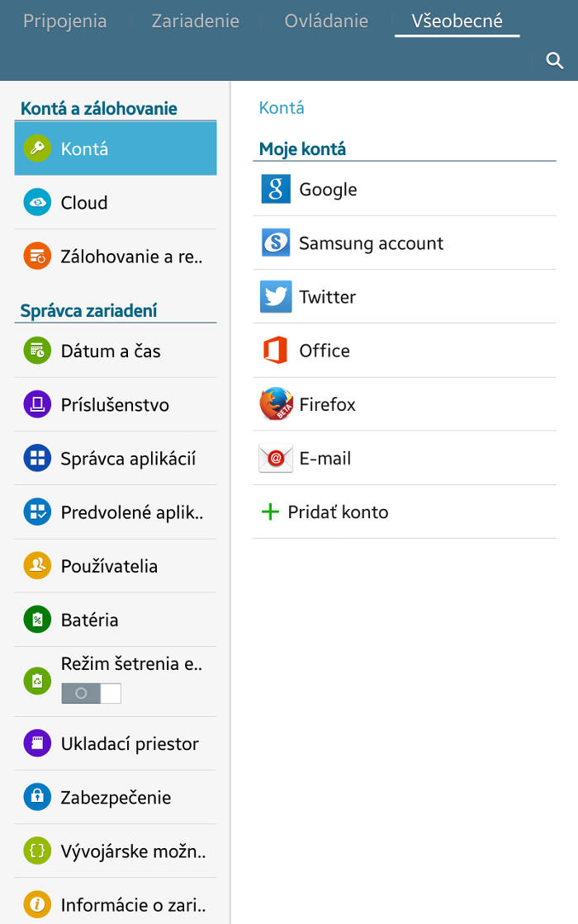Open Zabezpečenie from the sidebar

click(x=36, y=797)
